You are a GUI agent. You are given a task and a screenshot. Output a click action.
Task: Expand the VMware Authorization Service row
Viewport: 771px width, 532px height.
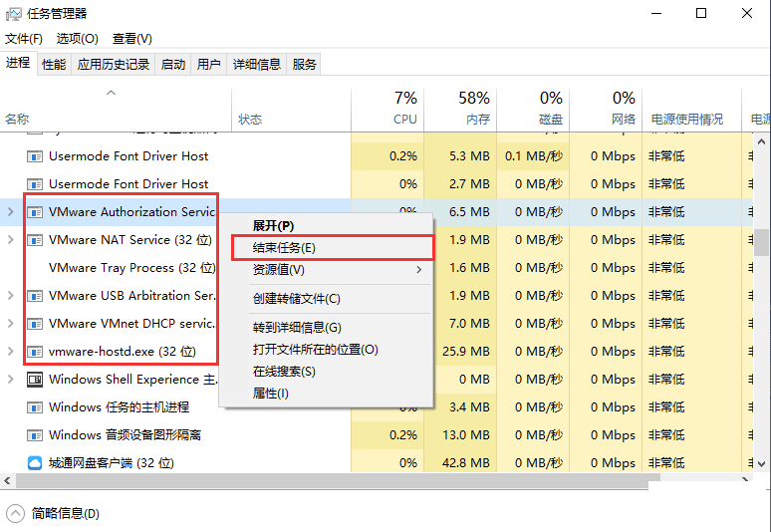click(x=10, y=212)
